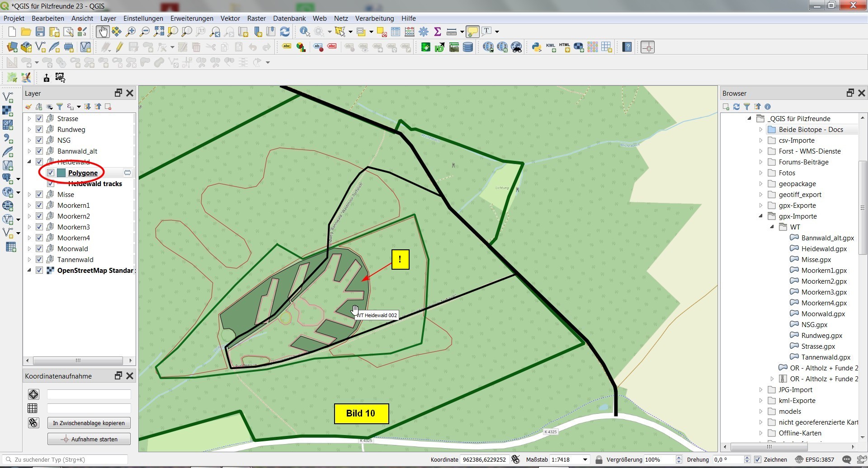The height and width of the screenshot is (468, 868).
Task: Select the Pan Map hand tool
Action: point(102,32)
